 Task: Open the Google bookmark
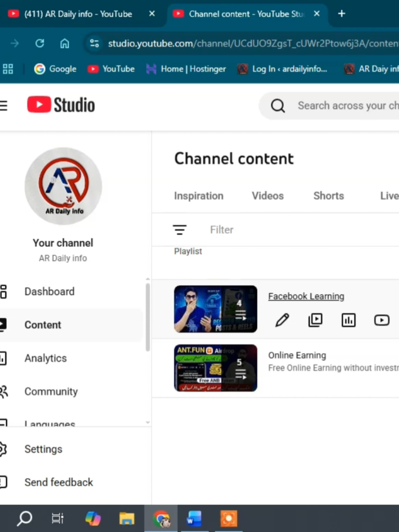[x=55, y=69]
